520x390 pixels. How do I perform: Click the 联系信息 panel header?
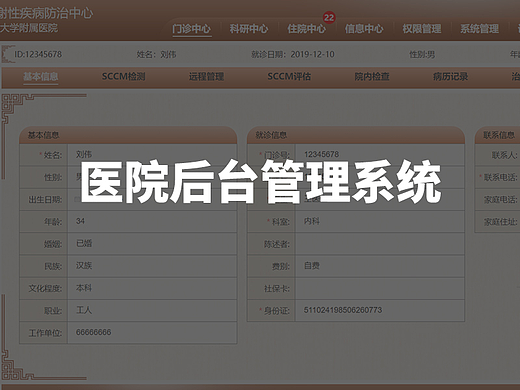497,135
